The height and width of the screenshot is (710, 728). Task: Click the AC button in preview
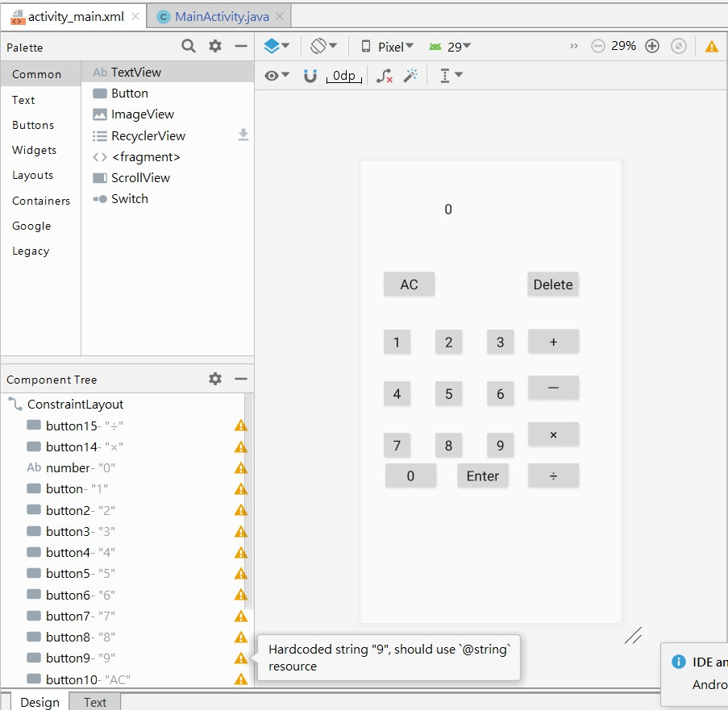[409, 284]
